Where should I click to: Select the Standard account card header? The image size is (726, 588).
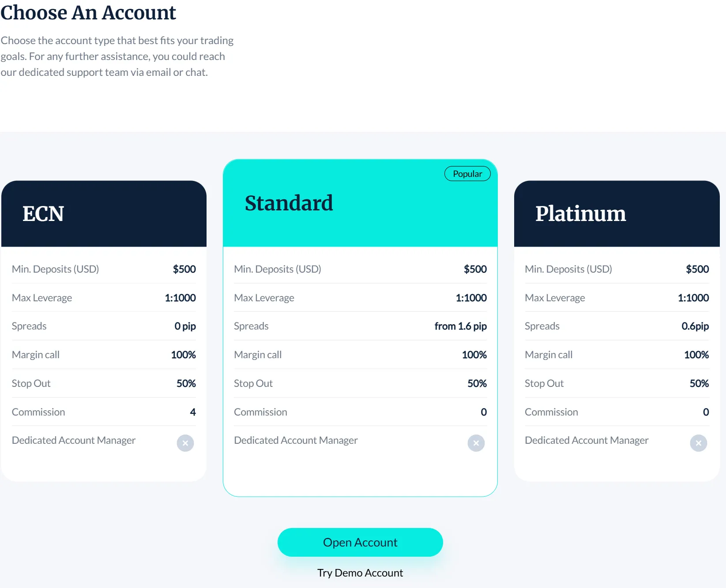[x=360, y=203]
